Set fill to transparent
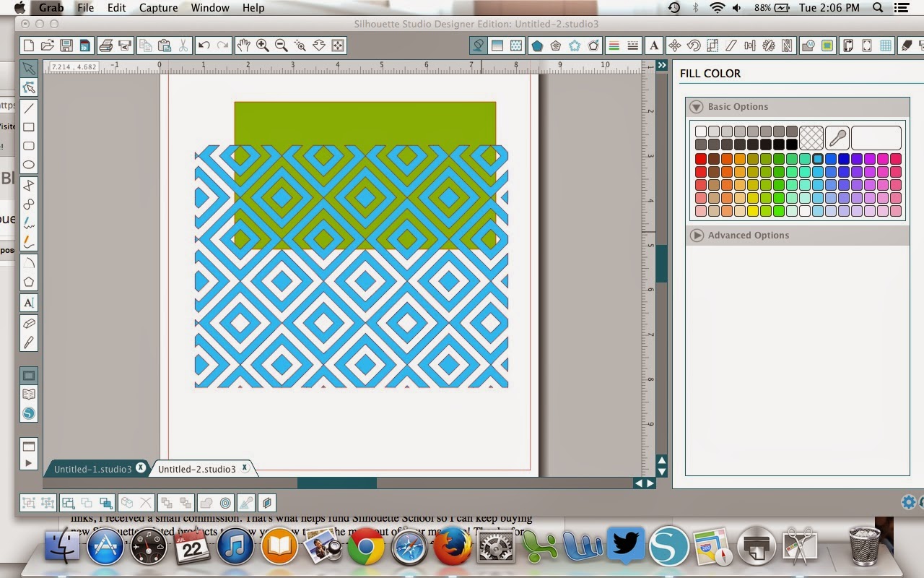Image resolution: width=924 pixels, height=578 pixels. (x=811, y=137)
